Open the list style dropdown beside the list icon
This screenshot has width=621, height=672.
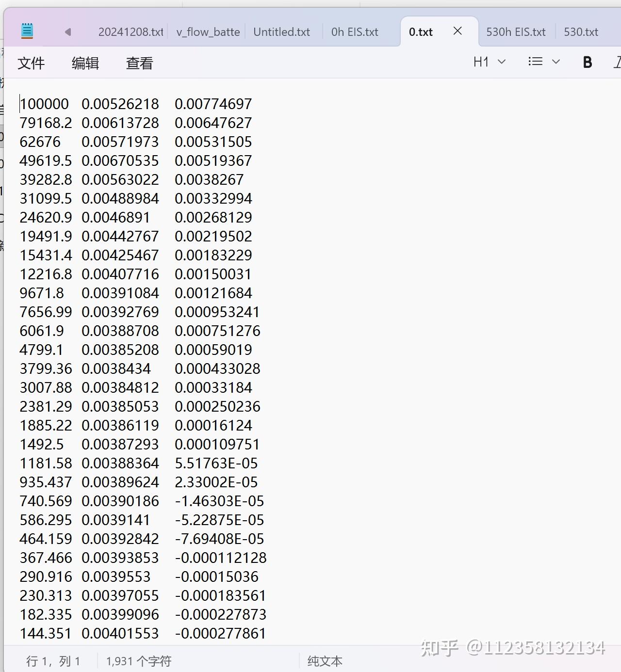[556, 62]
